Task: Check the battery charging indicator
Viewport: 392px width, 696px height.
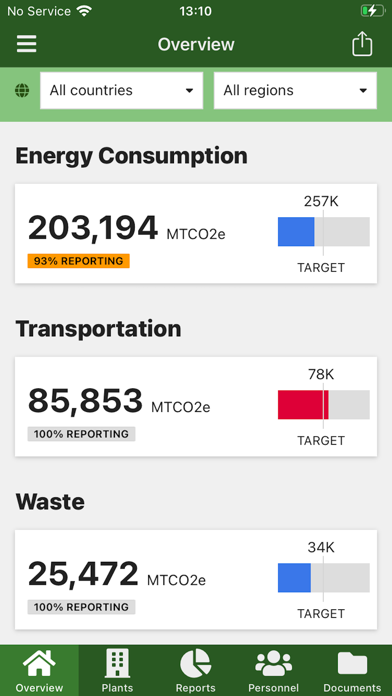Action: coord(372,11)
